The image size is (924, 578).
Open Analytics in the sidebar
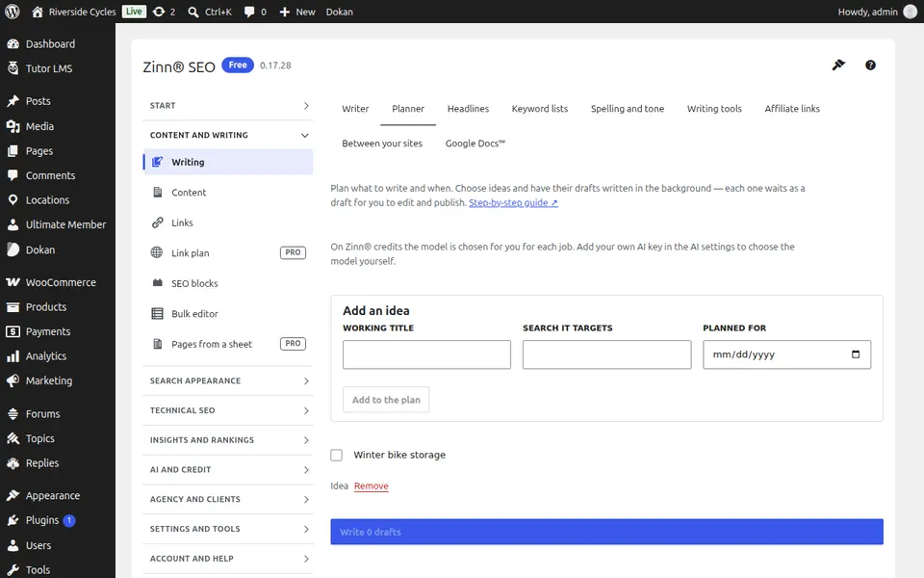click(x=58, y=356)
